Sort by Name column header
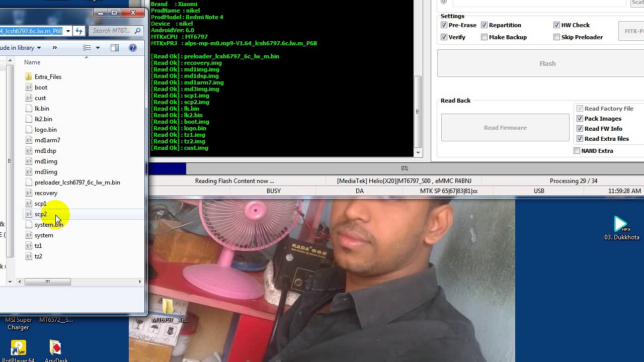This screenshot has width=644, height=362. (x=32, y=62)
